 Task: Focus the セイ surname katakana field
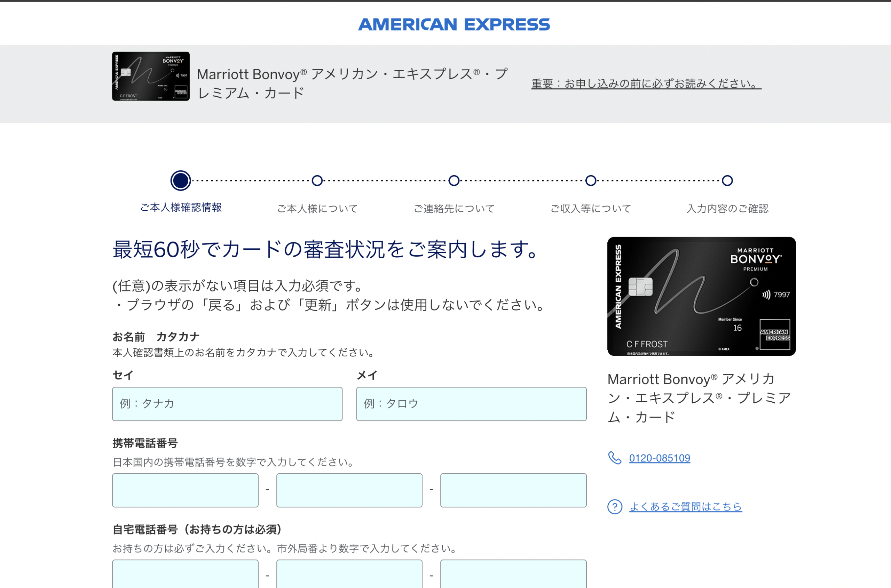pos(227,404)
